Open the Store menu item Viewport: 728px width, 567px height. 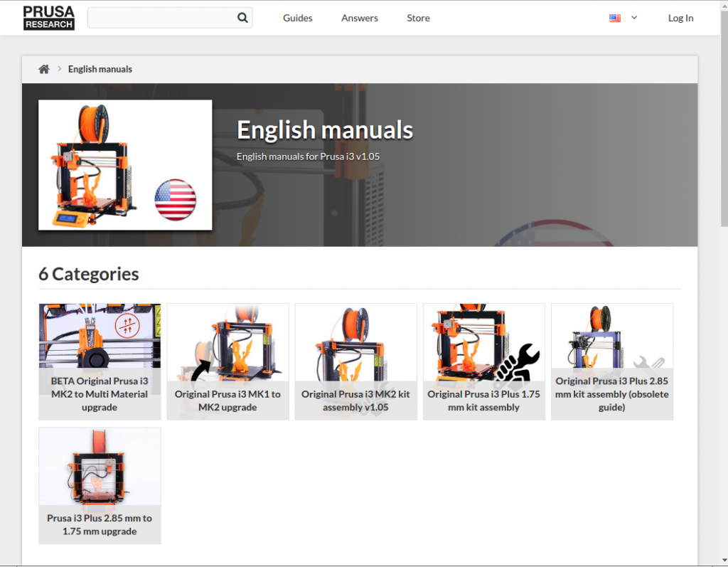[x=418, y=18]
